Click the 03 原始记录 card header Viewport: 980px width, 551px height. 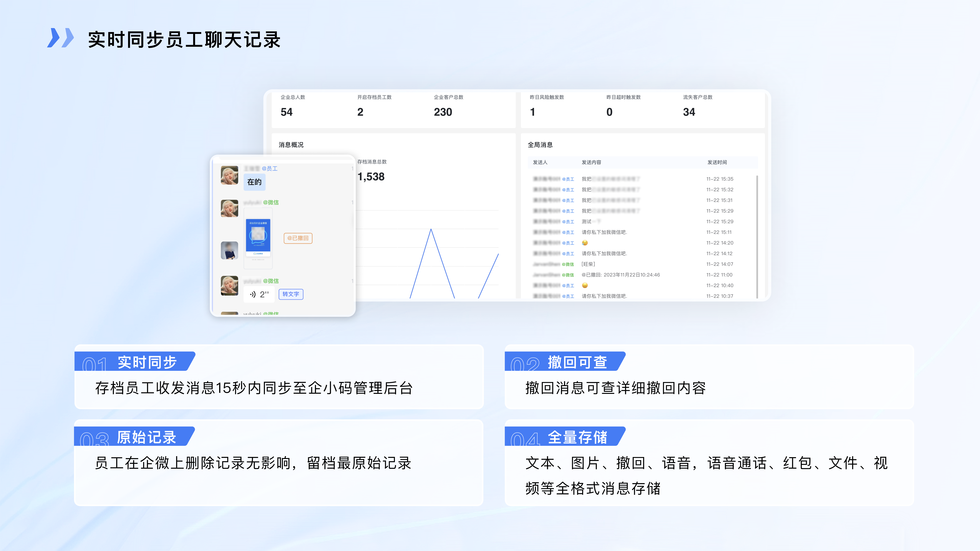pyautogui.click(x=135, y=436)
